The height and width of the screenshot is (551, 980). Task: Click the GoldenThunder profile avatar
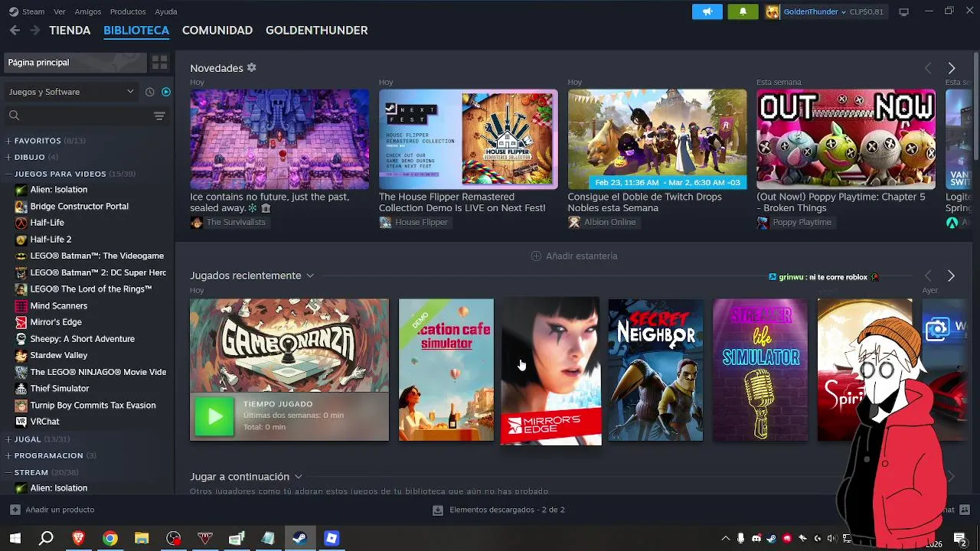(x=773, y=11)
